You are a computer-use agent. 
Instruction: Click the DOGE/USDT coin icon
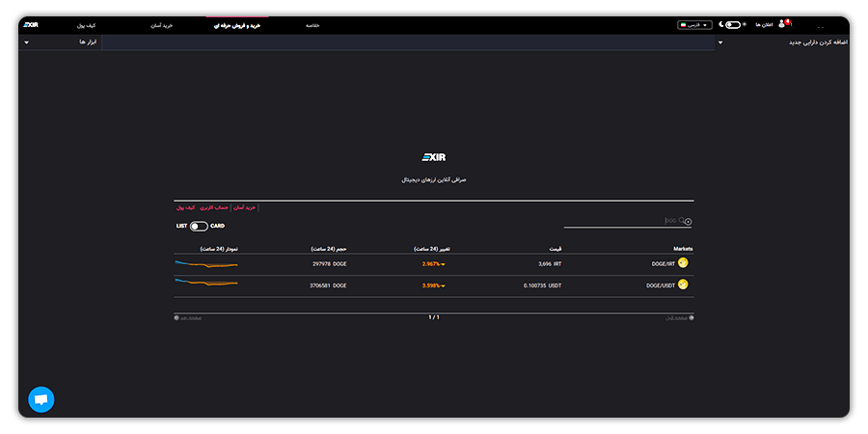(683, 285)
